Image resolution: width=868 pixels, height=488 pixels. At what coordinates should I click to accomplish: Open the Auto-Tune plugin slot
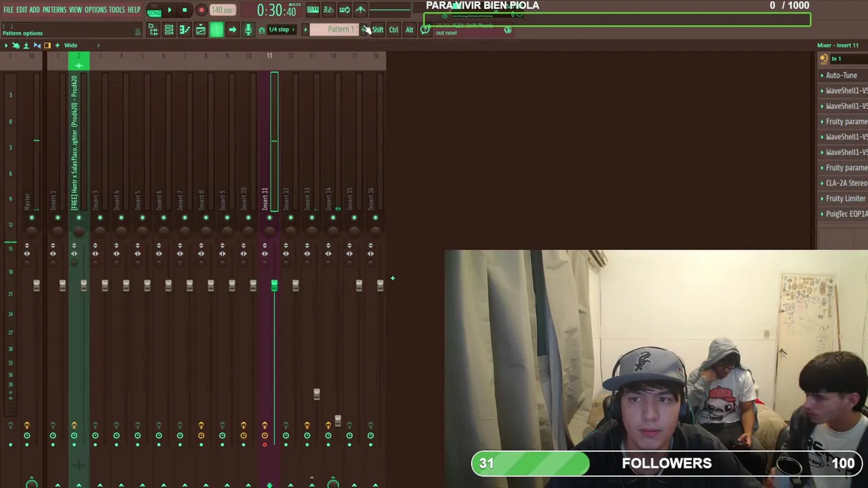[844, 75]
